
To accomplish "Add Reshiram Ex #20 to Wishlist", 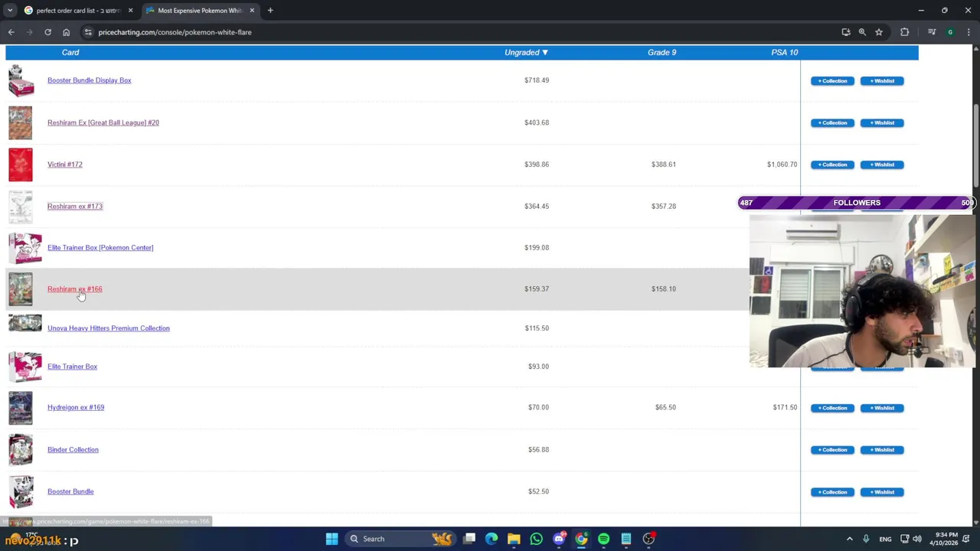I will (882, 122).
